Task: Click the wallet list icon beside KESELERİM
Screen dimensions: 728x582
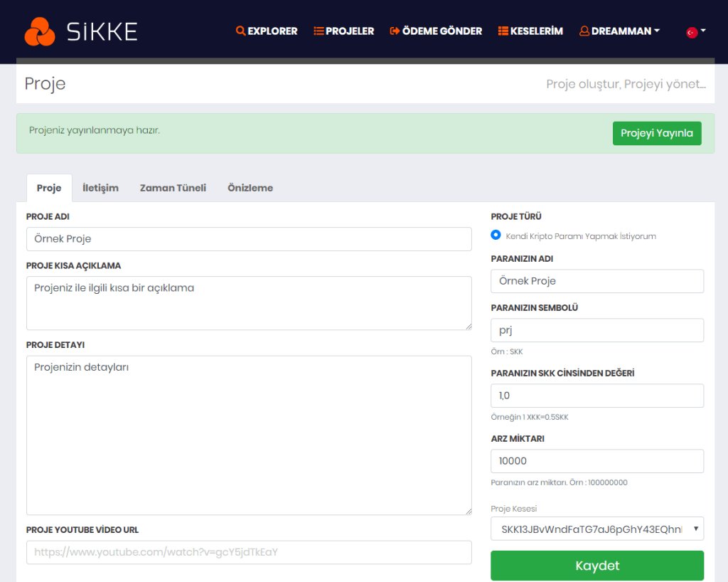Action: click(503, 31)
